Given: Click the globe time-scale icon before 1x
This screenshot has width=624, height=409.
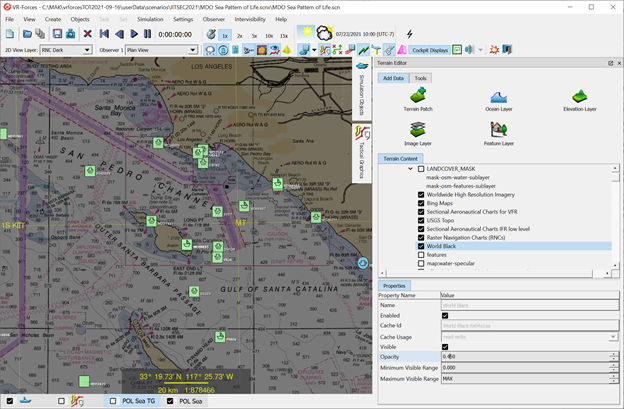Looking at the screenshot, I should point(211,35).
